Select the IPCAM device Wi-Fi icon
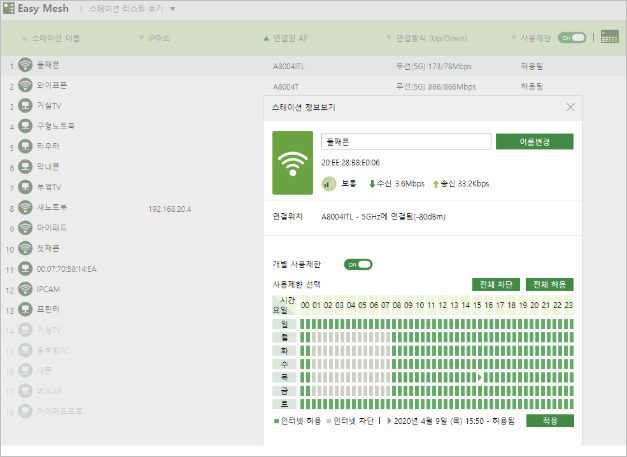This screenshot has height=457, width=627. [x=25, y=289]
